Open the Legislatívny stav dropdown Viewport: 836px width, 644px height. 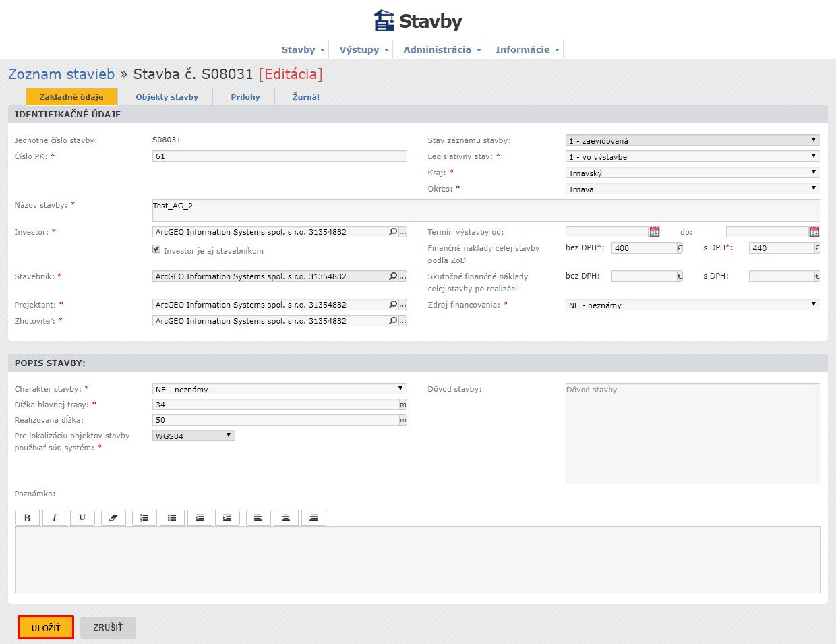[x=692, y=156]
